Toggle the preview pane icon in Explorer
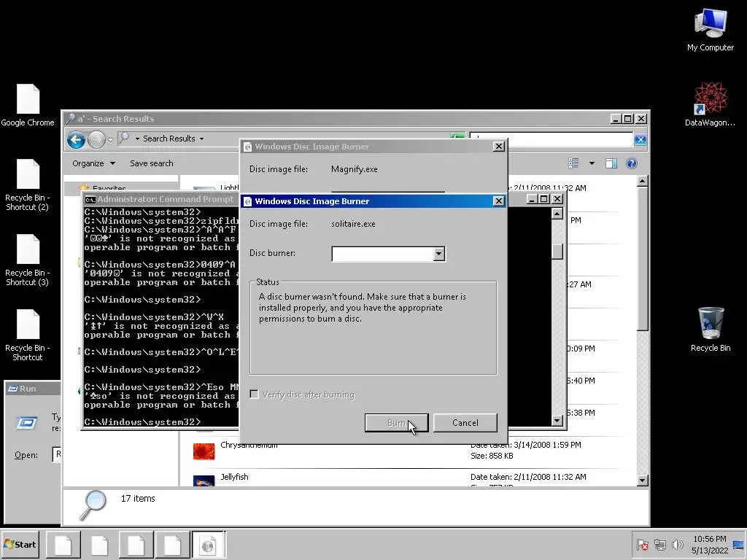The image size is (747, 560). point(611,163)
